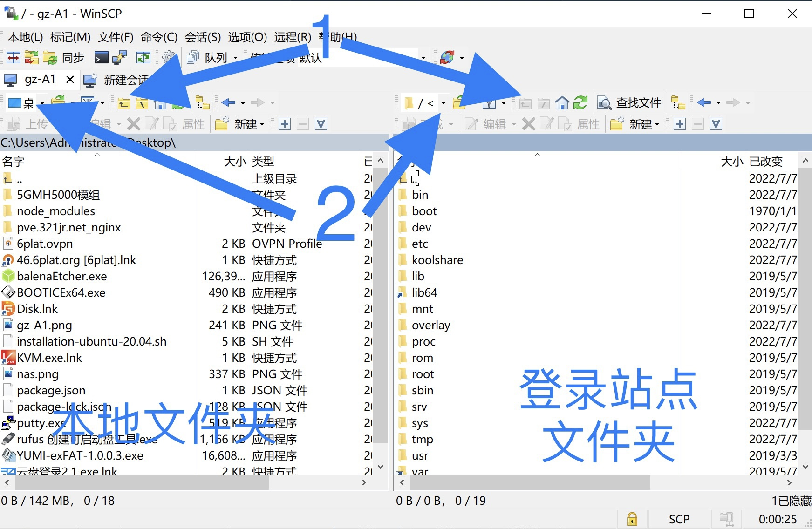
Task: Open the 选项(O) menu
Action: pyautogui.click(x=247, y=37)
